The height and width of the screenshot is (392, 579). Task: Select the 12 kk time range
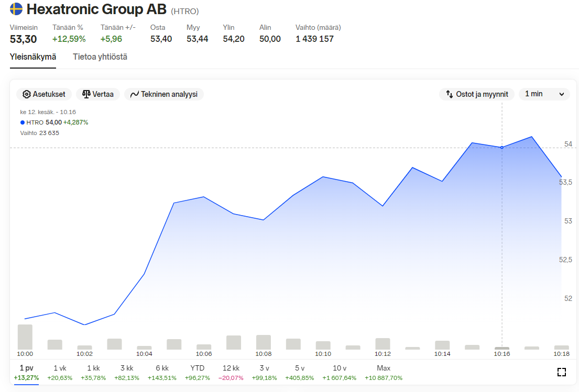(231, 373)
